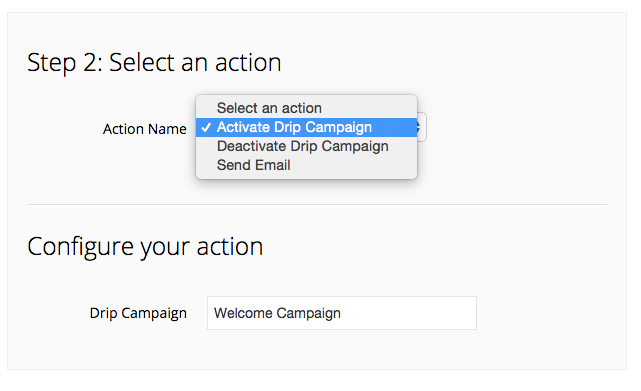
Task: Click the Drip Campaign field label
Action: (138, 313)
